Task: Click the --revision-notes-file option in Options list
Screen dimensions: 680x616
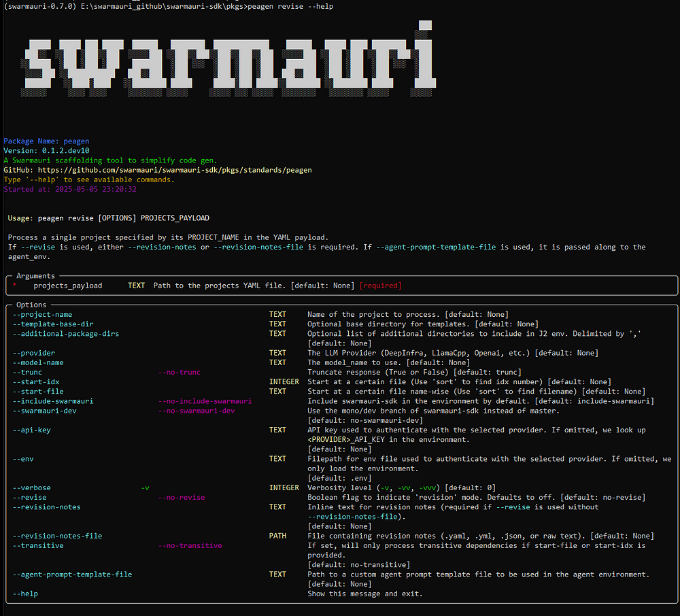Action: point(57,536)
